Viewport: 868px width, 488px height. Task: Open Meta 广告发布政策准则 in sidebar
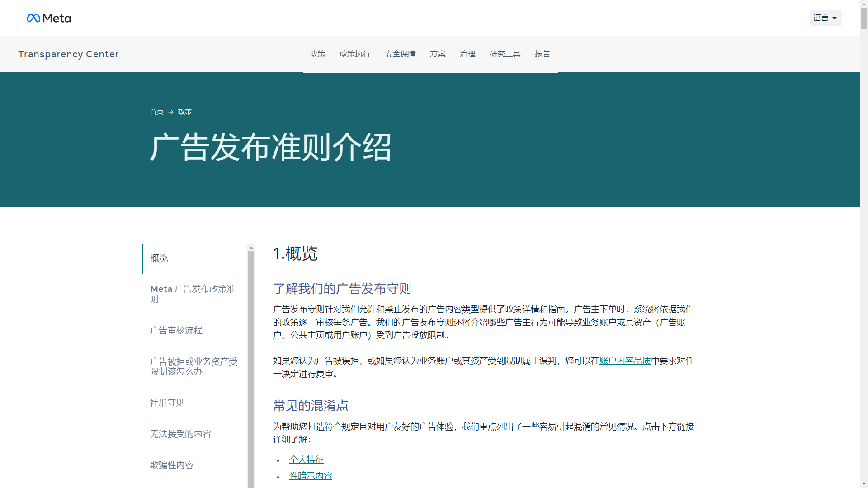193,294
